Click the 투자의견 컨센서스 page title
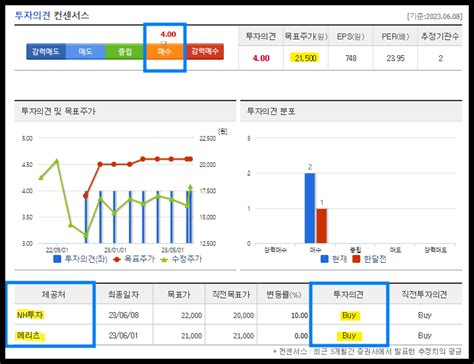This screenshot has height=364, width=474. 52,15
